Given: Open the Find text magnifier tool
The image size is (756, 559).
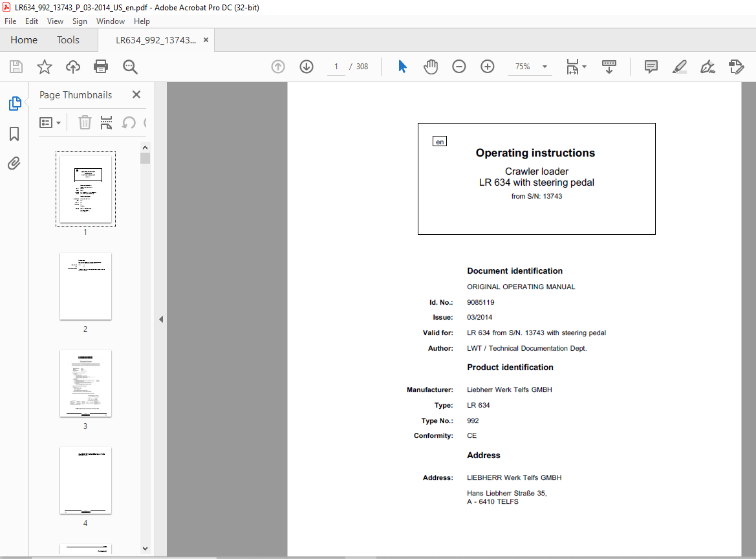Looking at the screenshot, I should point(130,67).
